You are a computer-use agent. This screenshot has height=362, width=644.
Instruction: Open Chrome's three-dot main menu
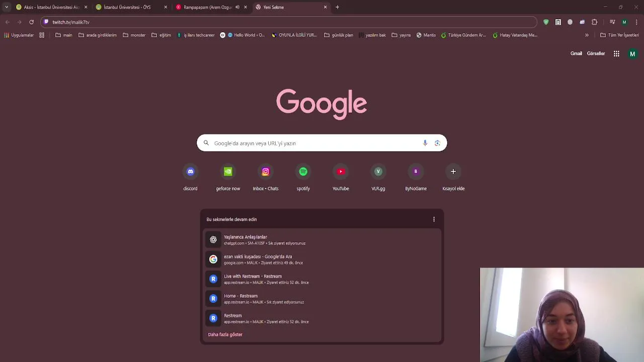636,22
